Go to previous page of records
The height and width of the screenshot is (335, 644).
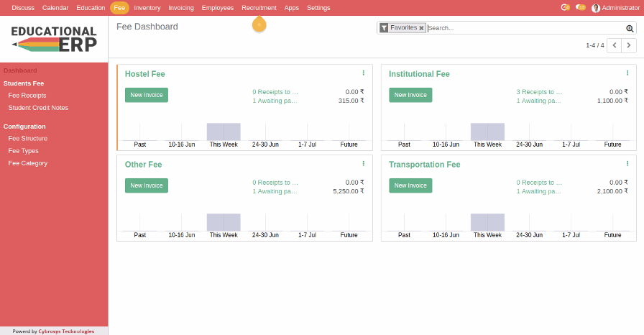pyautogui.click(x=615, y=45)
